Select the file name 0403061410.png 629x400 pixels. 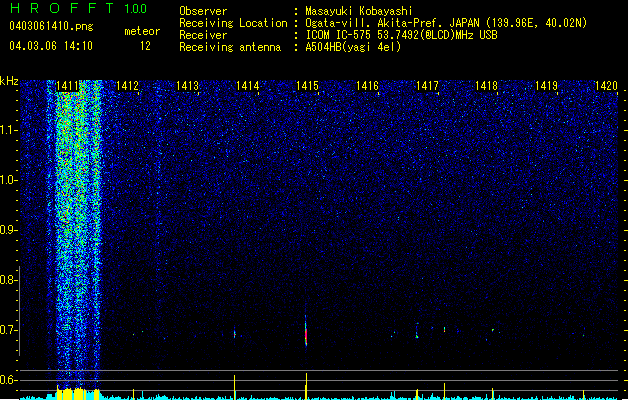51,26
